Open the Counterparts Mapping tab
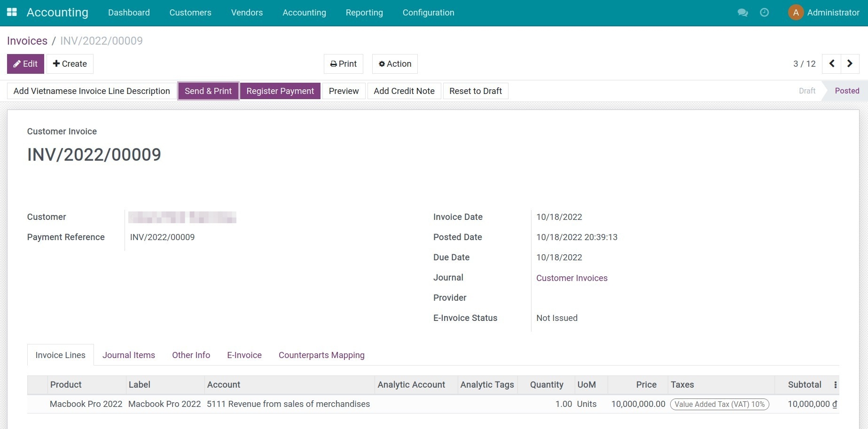This screenshot has width=868, height=429. pos(321,355)
